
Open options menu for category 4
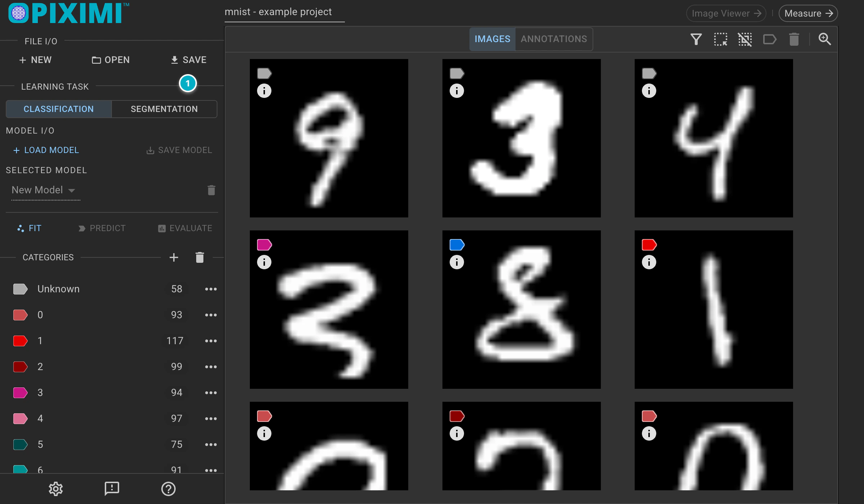point(211,419)
